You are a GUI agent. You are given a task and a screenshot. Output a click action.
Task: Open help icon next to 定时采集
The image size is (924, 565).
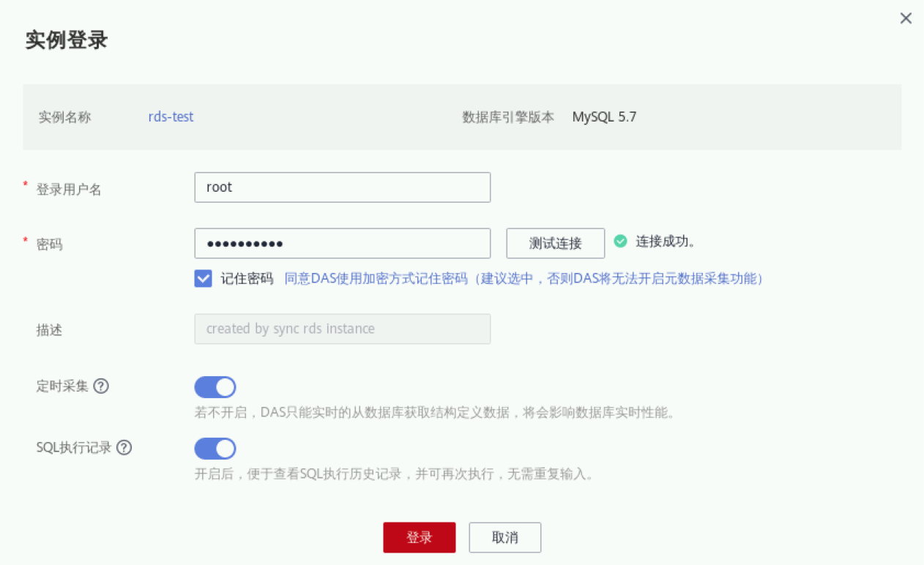pyautogui.click(x=101, y=386)
